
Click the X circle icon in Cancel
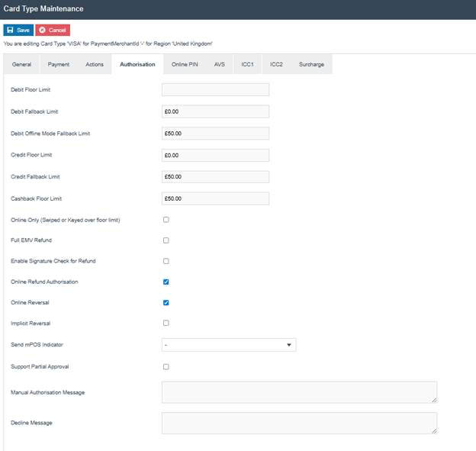pos(42,30)
